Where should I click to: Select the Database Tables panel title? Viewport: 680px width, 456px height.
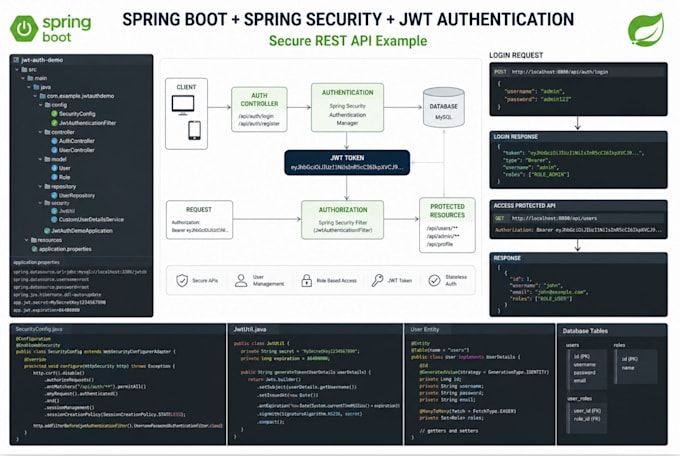coord(585,331)
